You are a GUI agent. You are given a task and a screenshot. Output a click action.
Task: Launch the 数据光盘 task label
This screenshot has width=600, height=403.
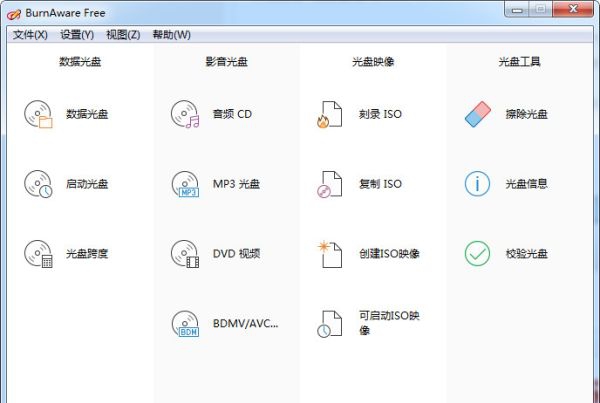click(87, 114)
